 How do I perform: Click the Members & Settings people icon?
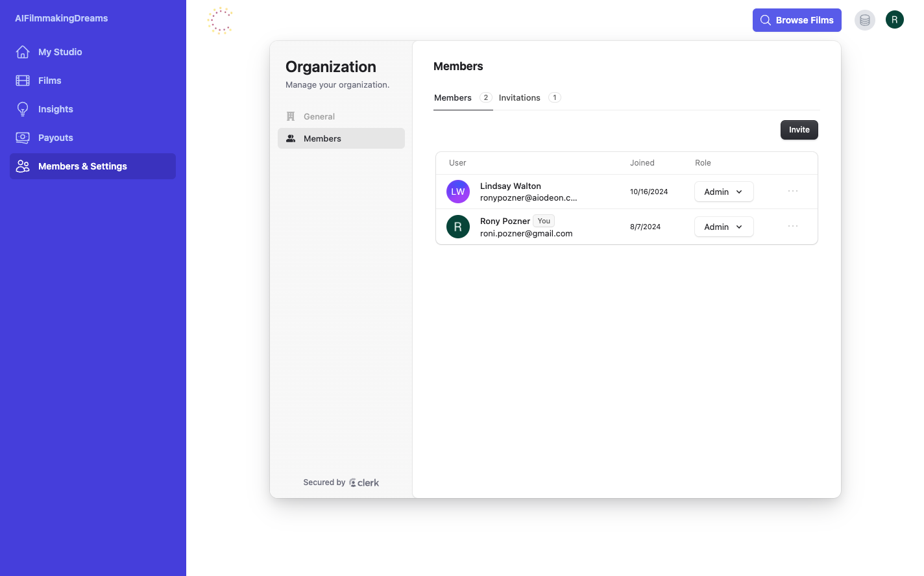click(x=23, y=166)
